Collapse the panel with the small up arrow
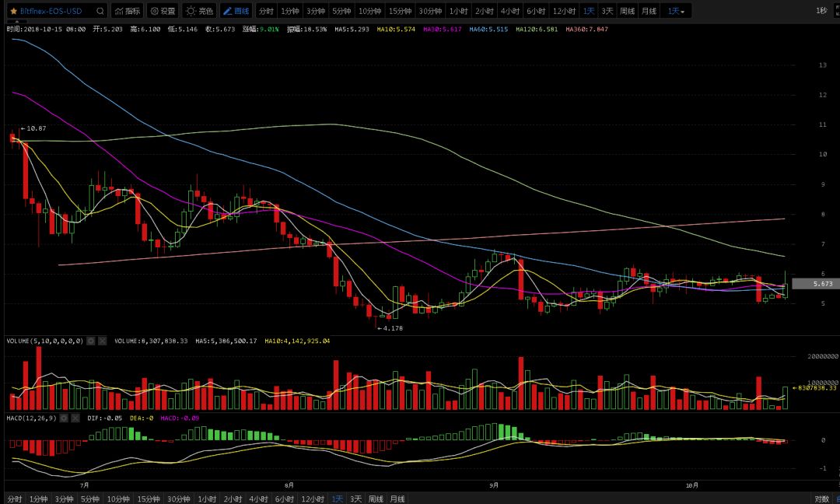 click(16, 22)
